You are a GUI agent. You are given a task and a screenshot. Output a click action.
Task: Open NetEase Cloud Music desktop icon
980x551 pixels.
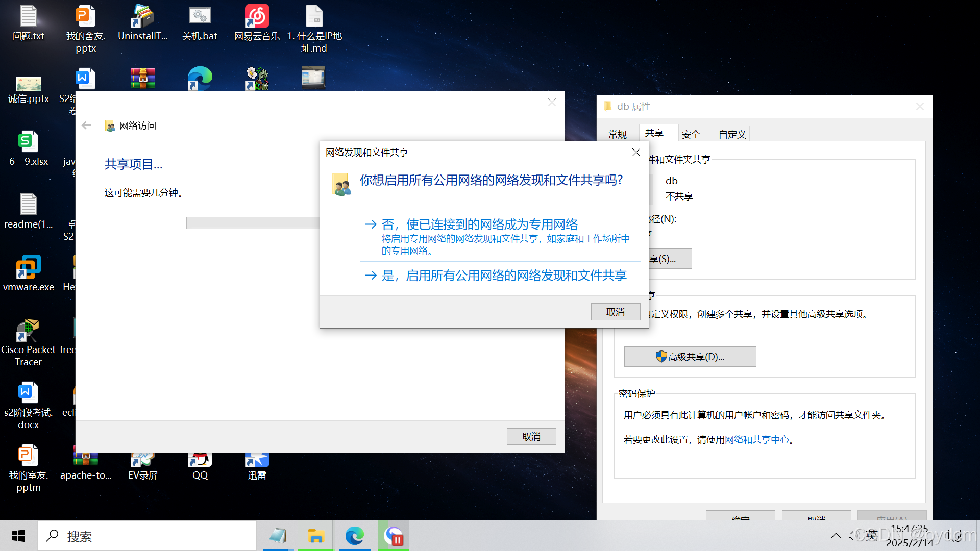[257, 17]
